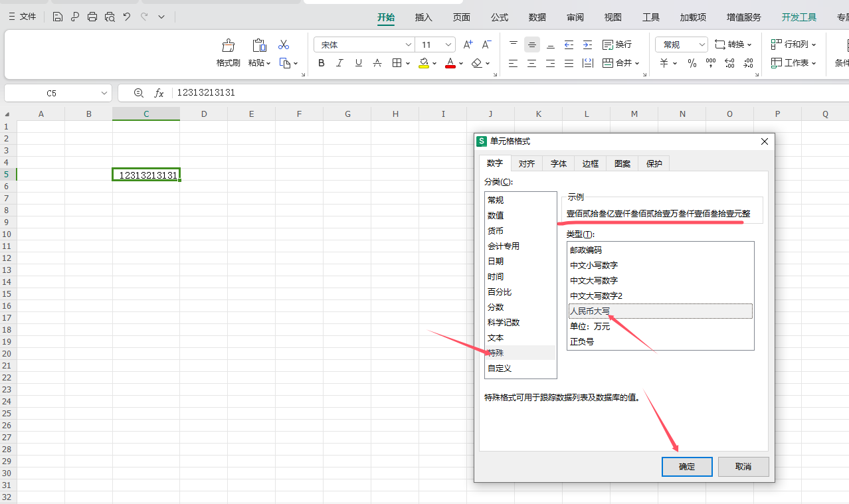The height and width of the screenshot is (504, 849).
Task: Toggle Underline formatting
Action: (359, 63)
